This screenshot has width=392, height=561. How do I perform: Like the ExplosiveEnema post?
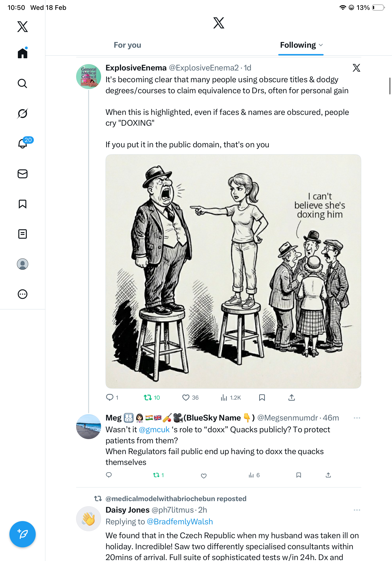point(186,397)
